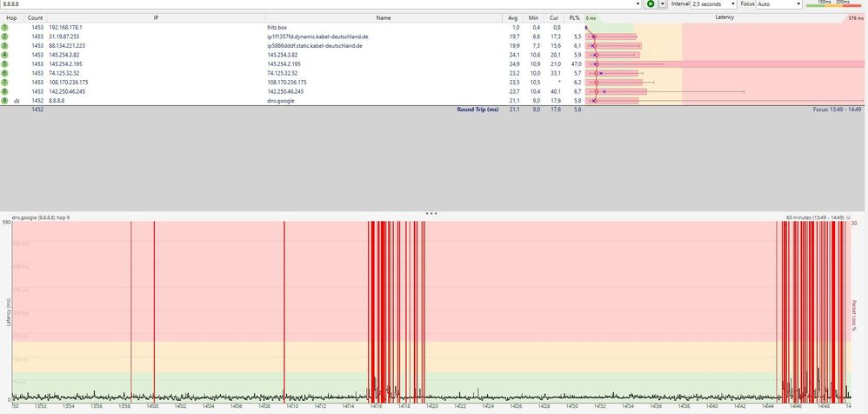Image resolution: width=868 pixels, height=414 pixels.
Task: Click the hop 9 green circle icon
Action: click(5, 101)
